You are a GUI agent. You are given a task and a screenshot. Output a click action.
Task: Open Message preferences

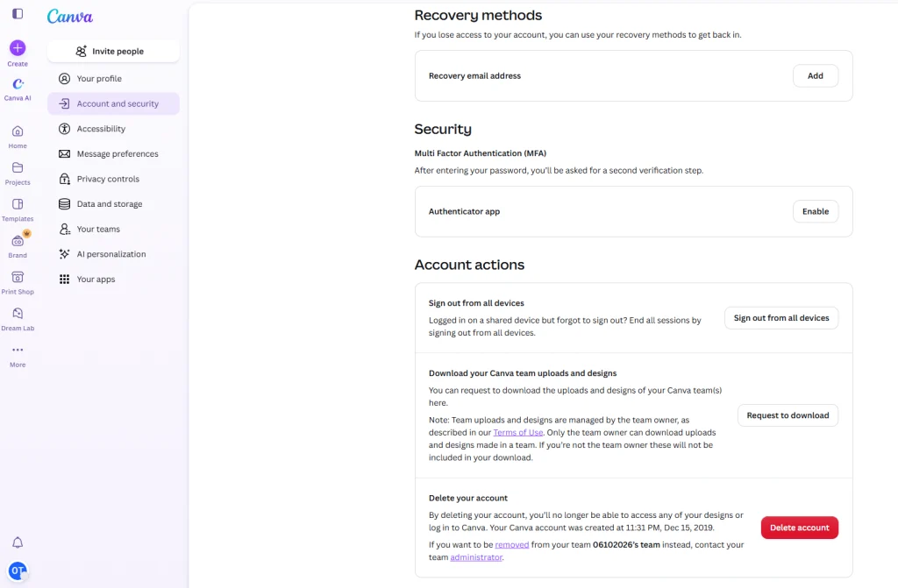point(113,154)
